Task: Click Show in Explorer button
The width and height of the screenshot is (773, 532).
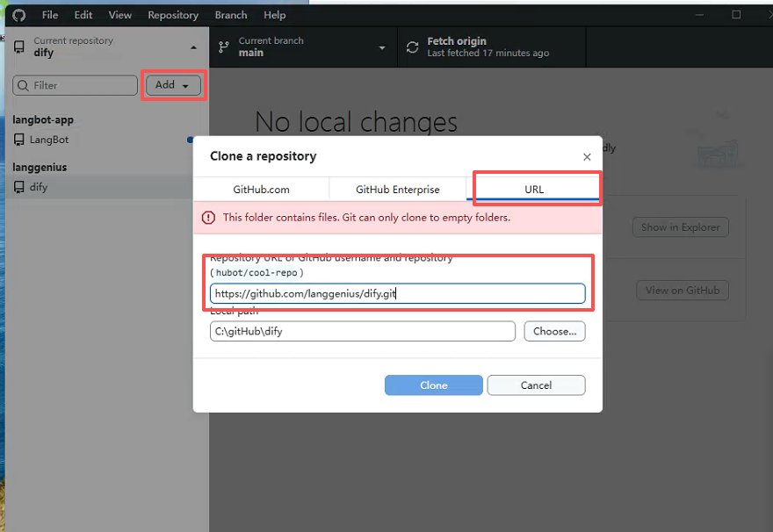Action: coord(680,227)
